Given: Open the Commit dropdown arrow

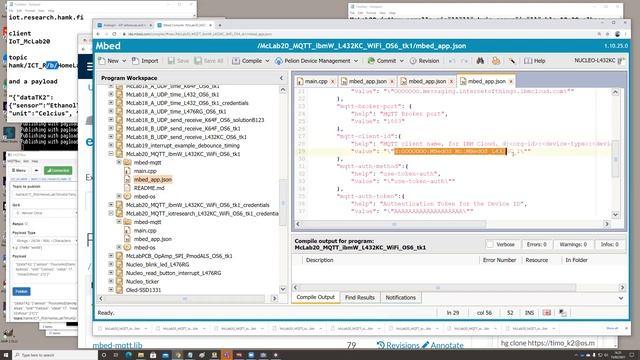Looking at the screenshot, I should 402,61.
